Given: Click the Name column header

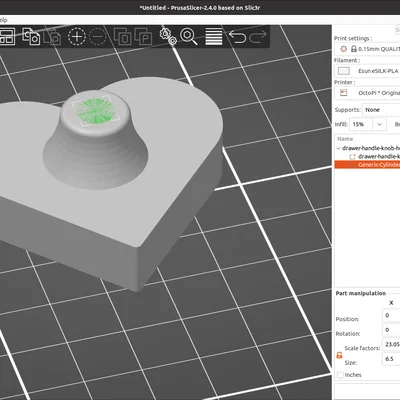Looking at the screenshot, I should click(x=345, y=139).
